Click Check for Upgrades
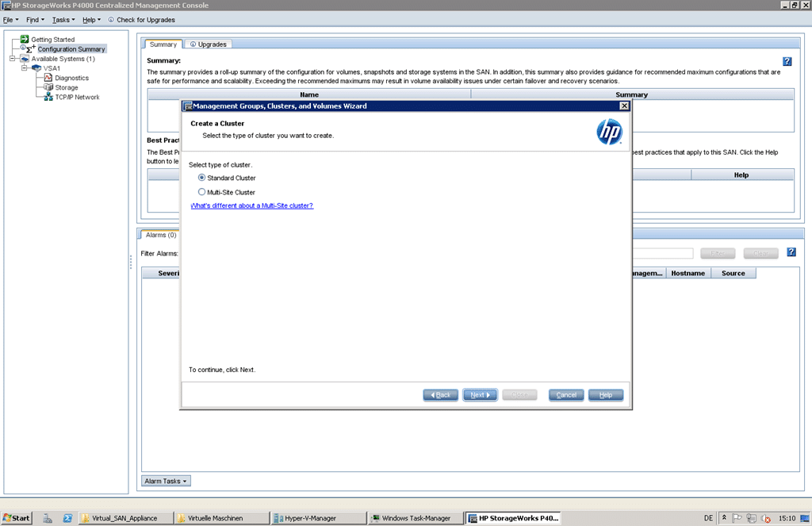This screenshot has height=526, width=812. pos(141,20)
